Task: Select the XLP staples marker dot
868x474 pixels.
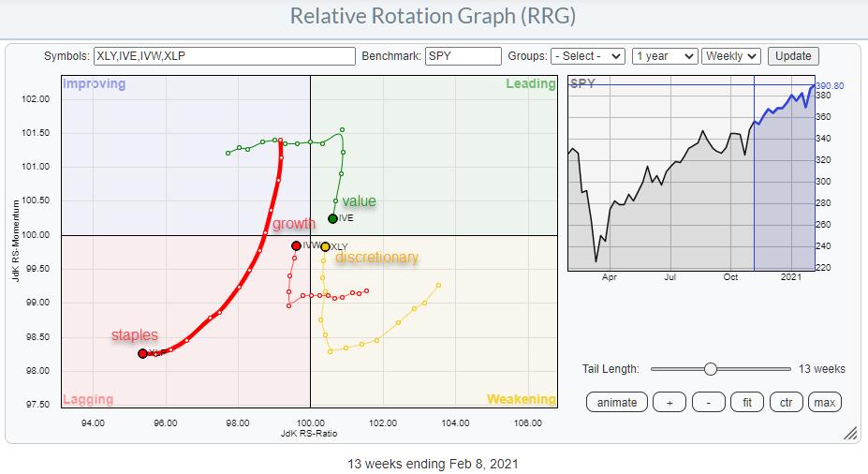Action: click(142, 354)
